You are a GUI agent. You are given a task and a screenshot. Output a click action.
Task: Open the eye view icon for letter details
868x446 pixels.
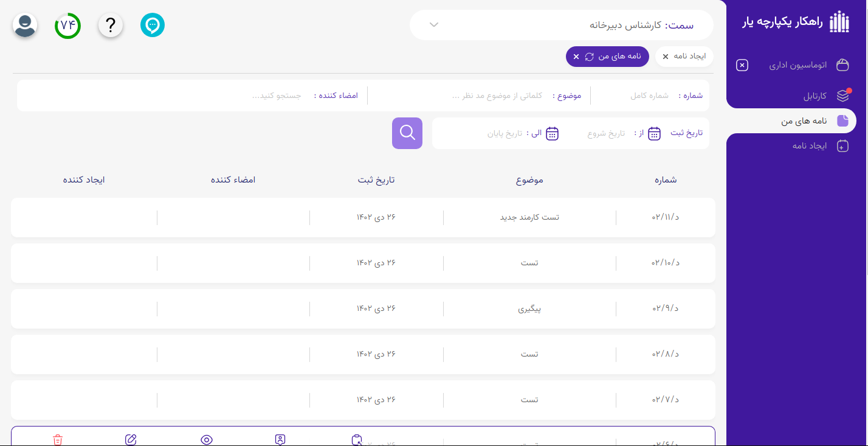(206, 439)
